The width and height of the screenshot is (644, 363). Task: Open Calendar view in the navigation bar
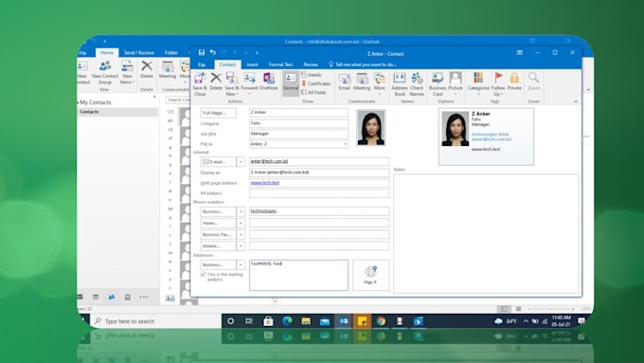(96, 297)
